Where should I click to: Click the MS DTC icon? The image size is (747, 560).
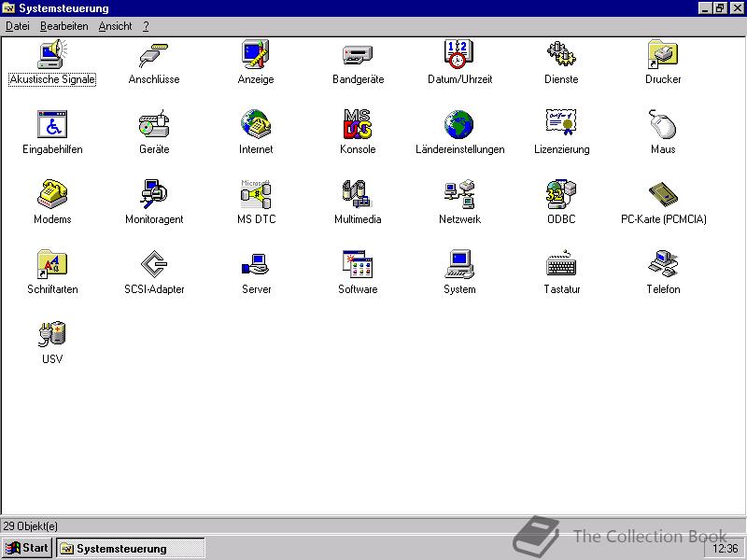tap(256, 194)
